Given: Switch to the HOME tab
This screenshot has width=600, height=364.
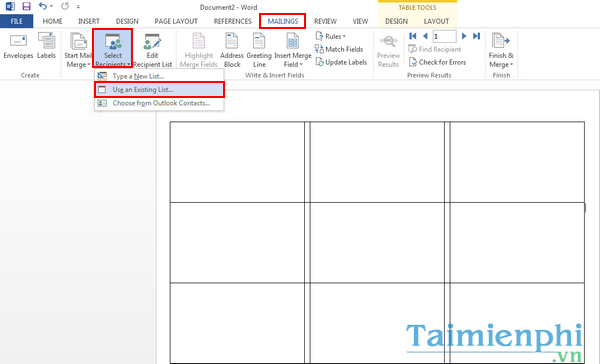Looking at the screenshot, I should click(x=52, y=21).
